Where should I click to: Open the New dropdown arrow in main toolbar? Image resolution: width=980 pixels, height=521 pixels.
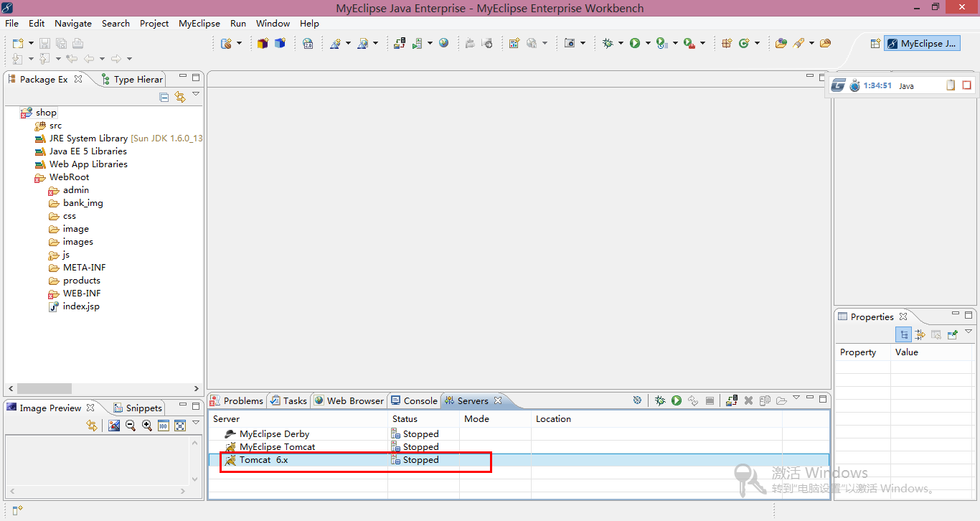(31, 44)
